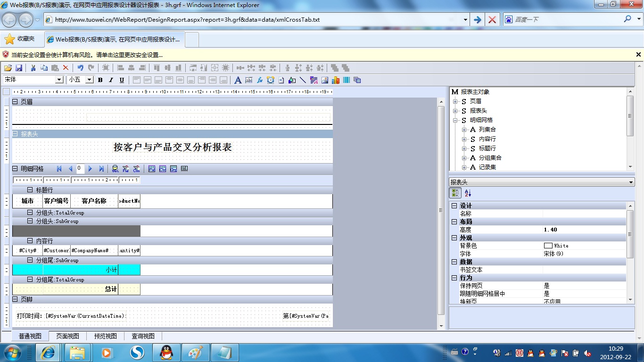Expand the 页眉 node in object tree
This screenshot has height=362, width=644.
(455, 101)
